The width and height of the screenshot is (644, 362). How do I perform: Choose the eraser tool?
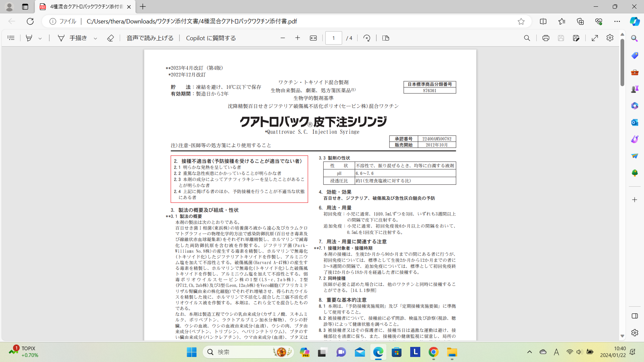click(x=110, y=38)
